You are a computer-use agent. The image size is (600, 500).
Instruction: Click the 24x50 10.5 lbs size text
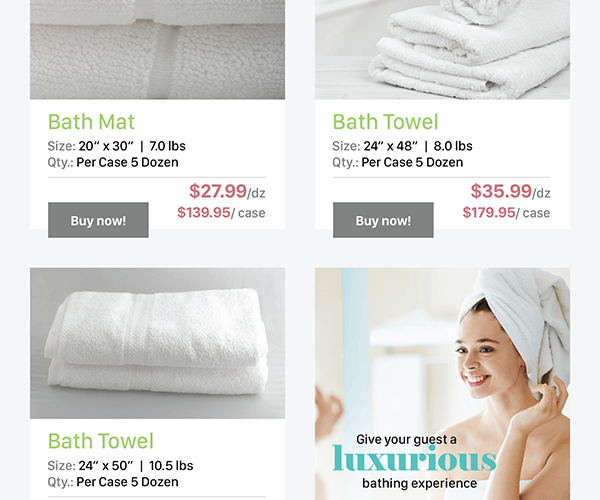[120, 466]
